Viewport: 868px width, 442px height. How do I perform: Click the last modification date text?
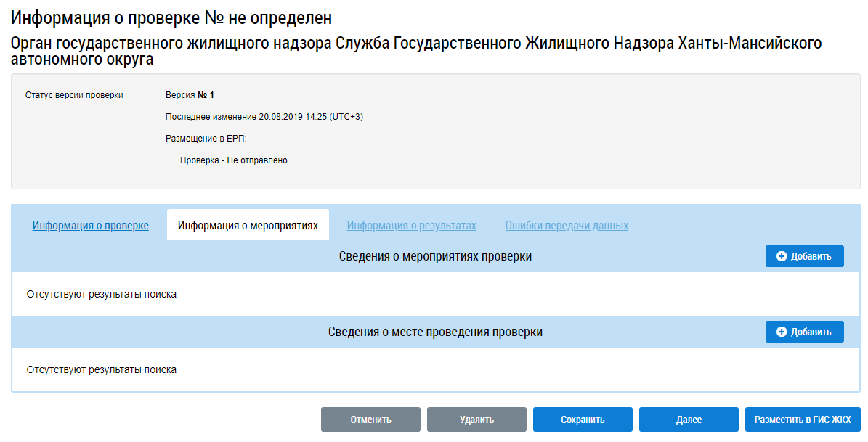tap(264, 117)
